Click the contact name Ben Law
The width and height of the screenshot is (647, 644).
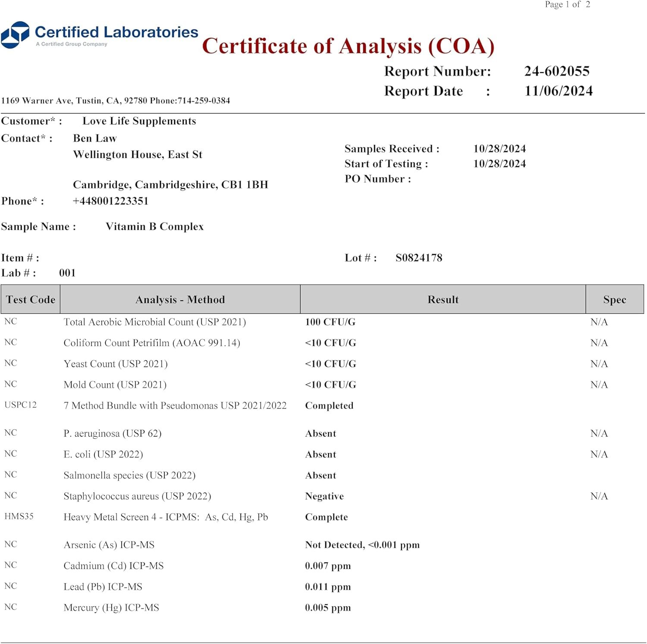point(95,138)
